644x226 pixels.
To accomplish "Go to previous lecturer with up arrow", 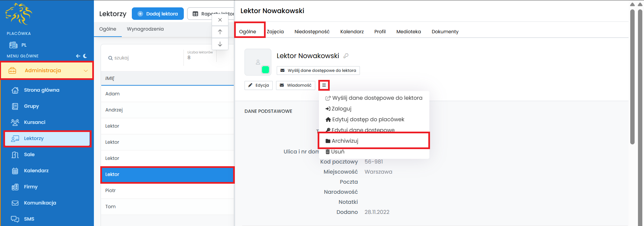I will (220, 32).
